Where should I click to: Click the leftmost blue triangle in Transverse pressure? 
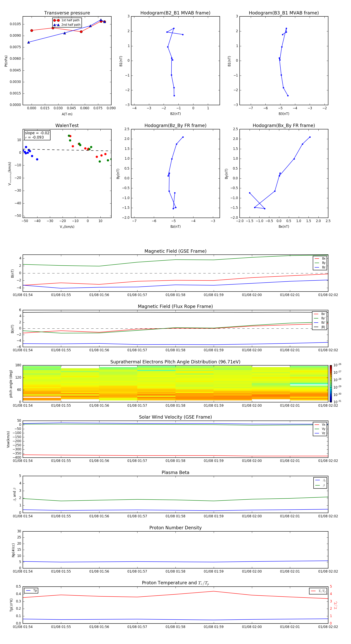[28, 42]
